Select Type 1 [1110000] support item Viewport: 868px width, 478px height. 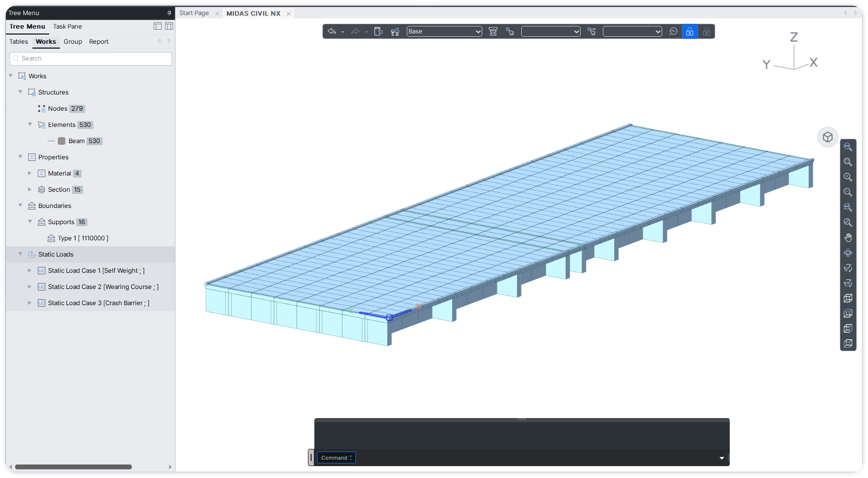point(83,238)
